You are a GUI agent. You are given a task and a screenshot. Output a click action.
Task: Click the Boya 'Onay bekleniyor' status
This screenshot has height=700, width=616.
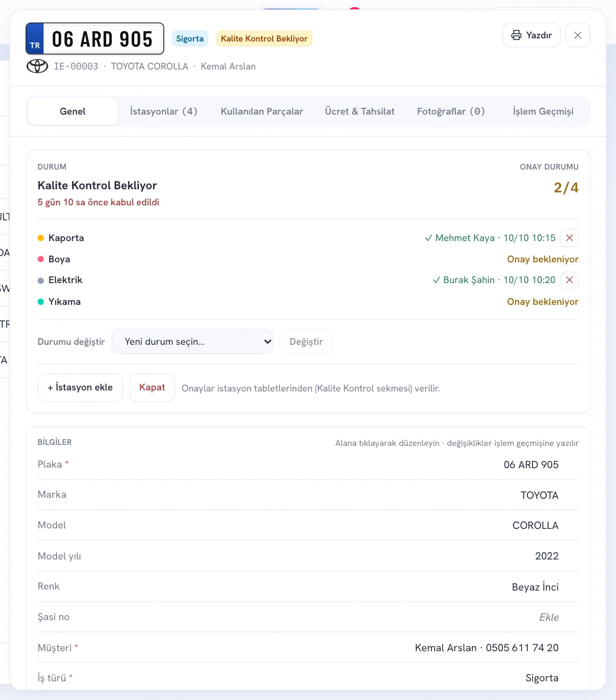tap(542, 259)
